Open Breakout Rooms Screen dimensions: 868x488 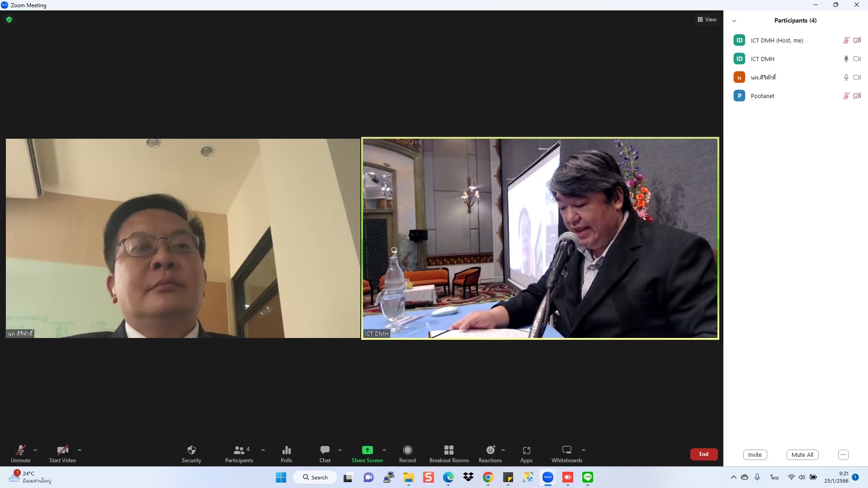448,453
